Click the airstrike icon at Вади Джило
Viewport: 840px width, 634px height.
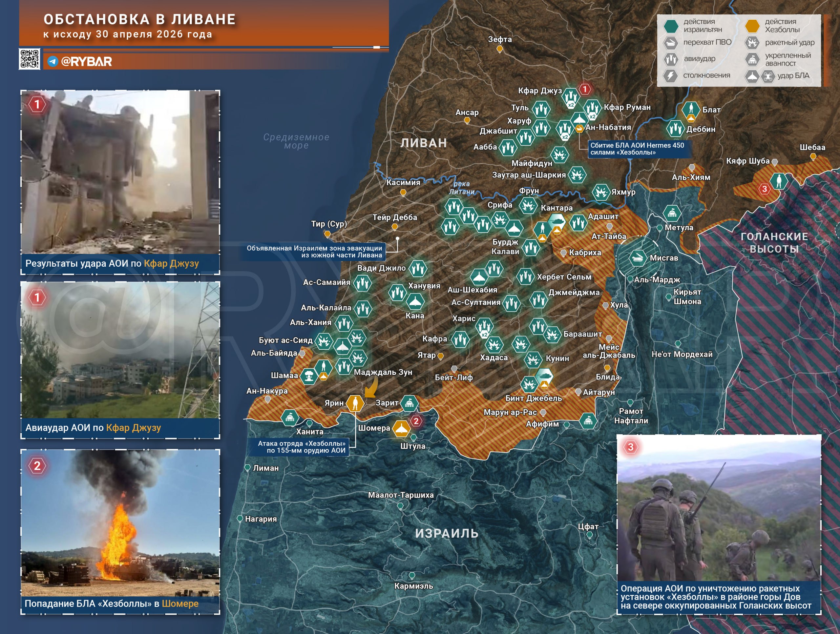(x=418, y=268)
